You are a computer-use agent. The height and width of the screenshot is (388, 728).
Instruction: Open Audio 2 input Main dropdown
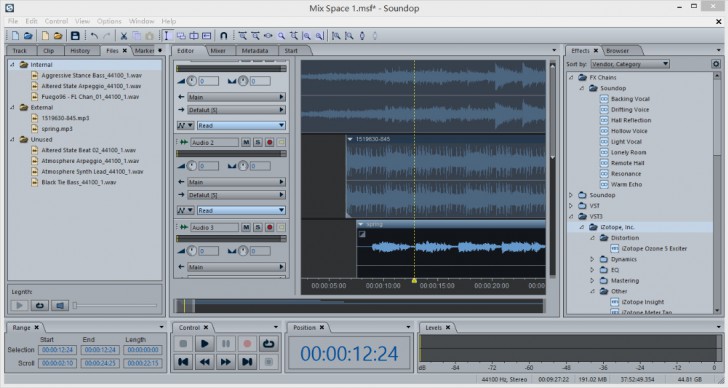click(x=236, y=182)
